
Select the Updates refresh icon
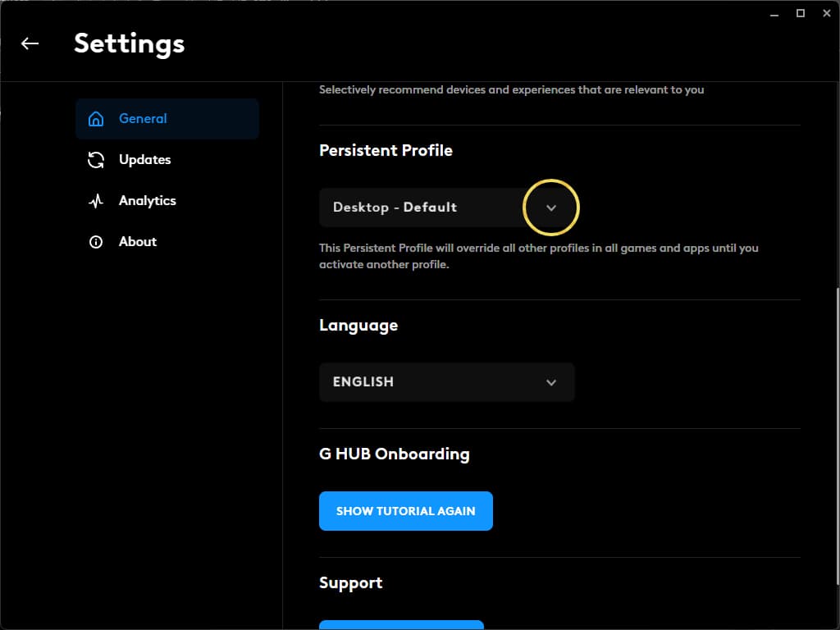[96, 159]
